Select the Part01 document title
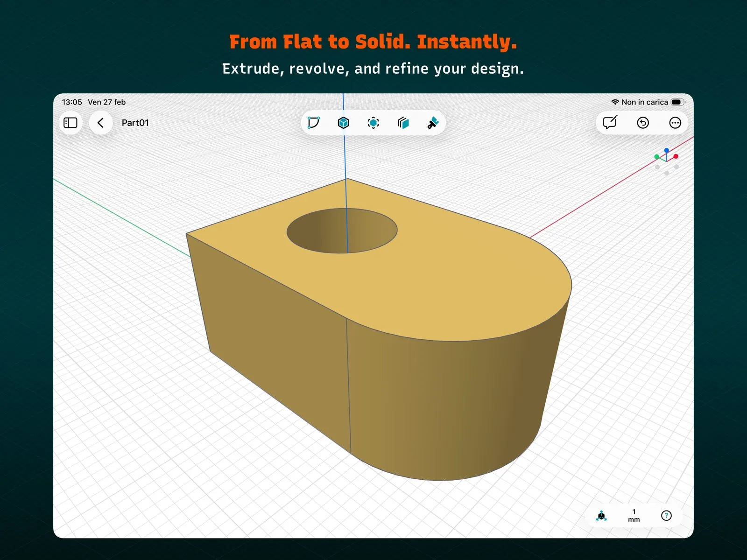 coord(135,123)
